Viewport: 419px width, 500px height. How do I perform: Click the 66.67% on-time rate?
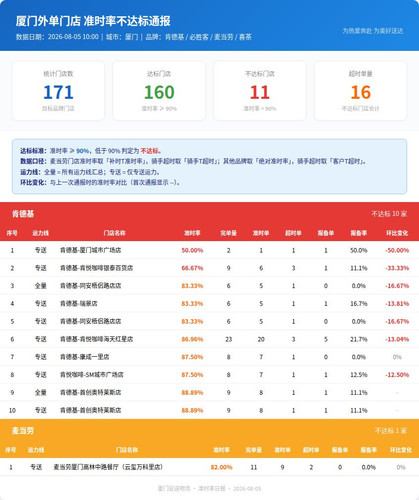(x=192, y=268)
